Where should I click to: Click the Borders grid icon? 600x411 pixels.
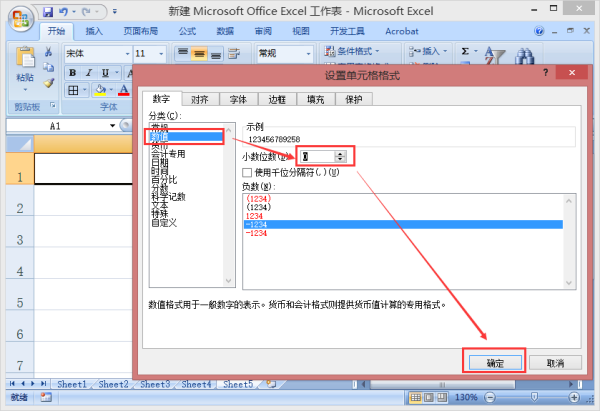click(x=73, y=90)
